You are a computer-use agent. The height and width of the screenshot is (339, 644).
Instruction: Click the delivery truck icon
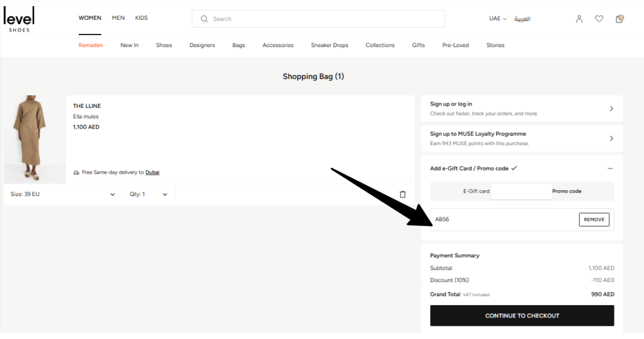click(76, 172)
